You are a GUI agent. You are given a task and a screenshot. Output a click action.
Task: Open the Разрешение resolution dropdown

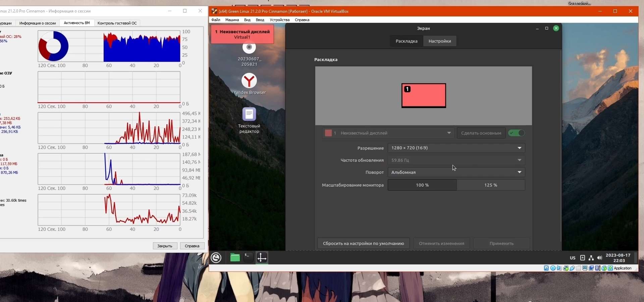(456, 148)
